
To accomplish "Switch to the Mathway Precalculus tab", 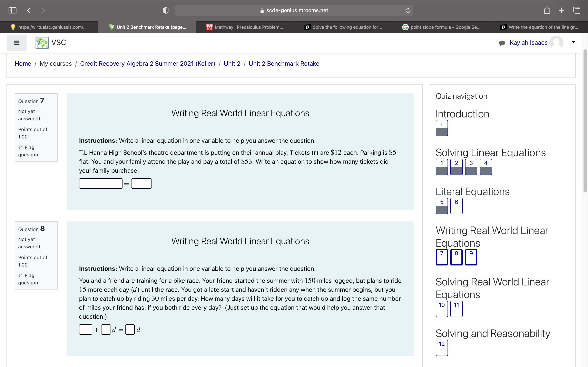I will [x=245, y=27].
